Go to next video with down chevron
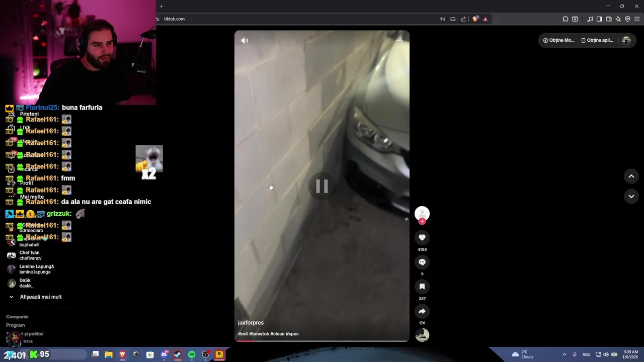 pos(631,196)
